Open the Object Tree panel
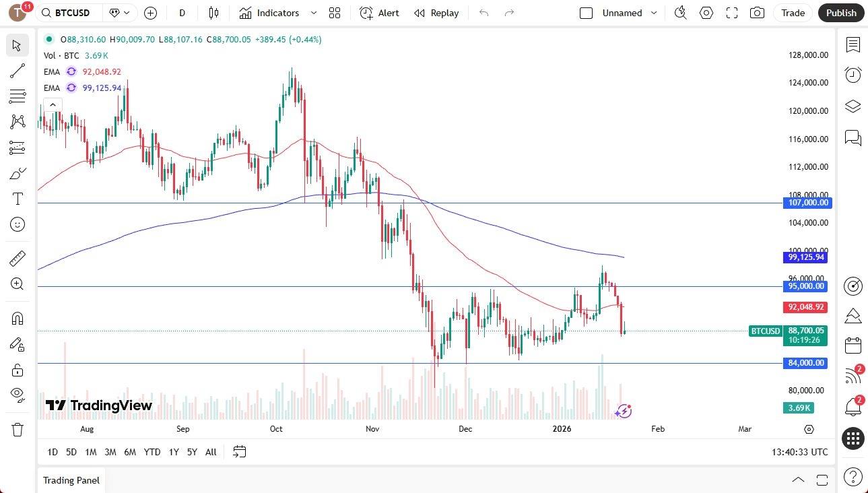This screenshot has width=868, height=493. coord(853,106)
